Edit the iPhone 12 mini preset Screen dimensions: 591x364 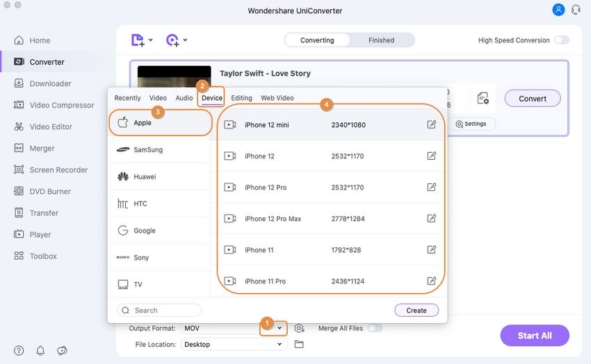coord(432,124)
